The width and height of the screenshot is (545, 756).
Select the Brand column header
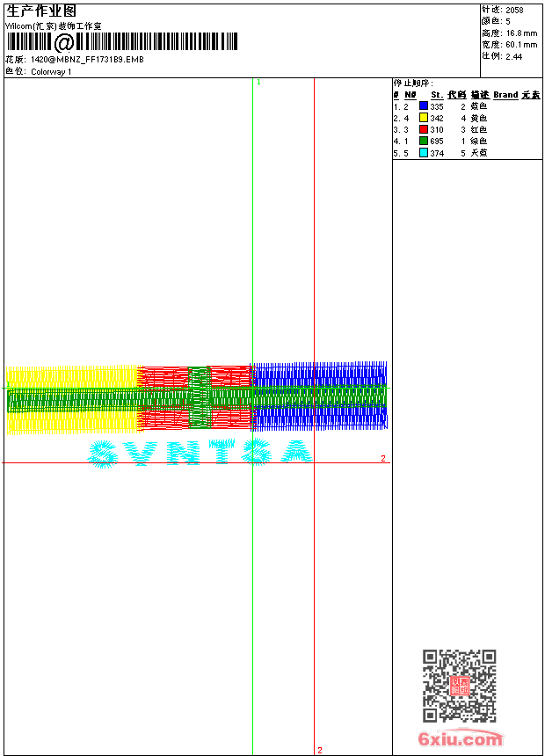(505, 95)
